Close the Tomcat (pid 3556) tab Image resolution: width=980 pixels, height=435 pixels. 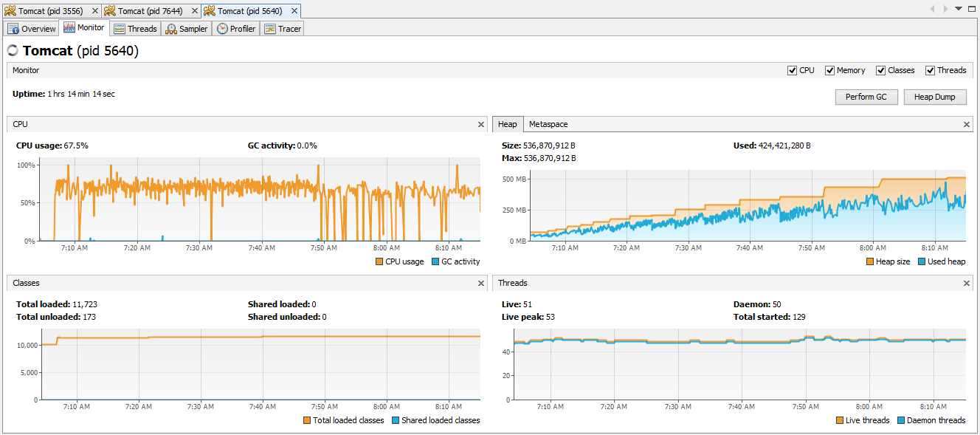coord(94,11)
